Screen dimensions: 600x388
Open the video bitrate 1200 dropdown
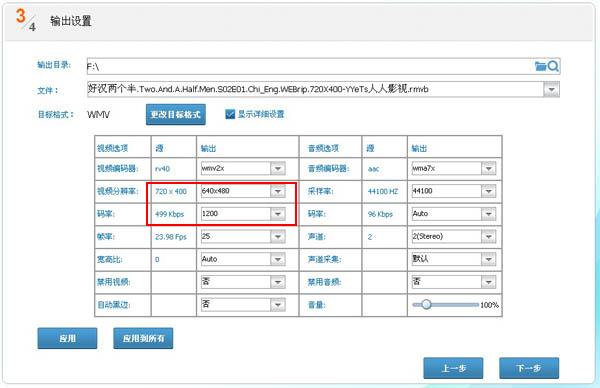point(278,214)
